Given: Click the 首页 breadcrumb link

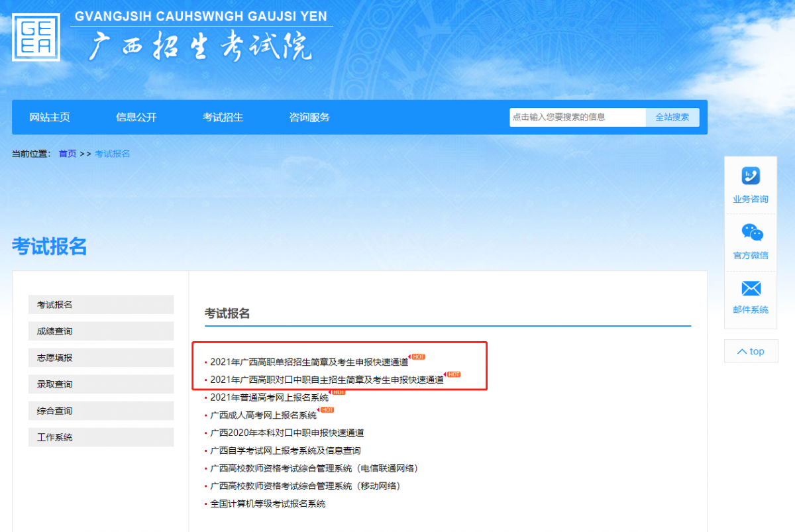Looking at the screenshot, I should (68, 154).
